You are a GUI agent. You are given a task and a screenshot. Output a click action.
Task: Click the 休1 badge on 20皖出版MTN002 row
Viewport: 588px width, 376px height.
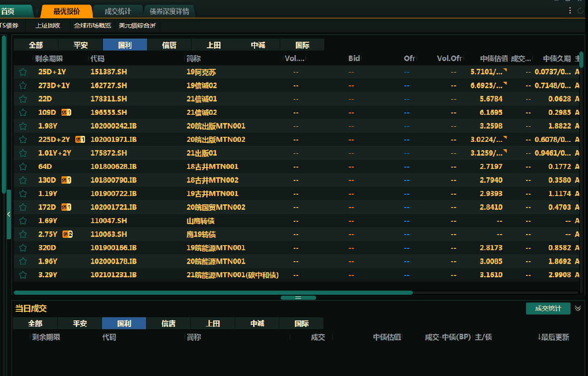click(80, 140)
